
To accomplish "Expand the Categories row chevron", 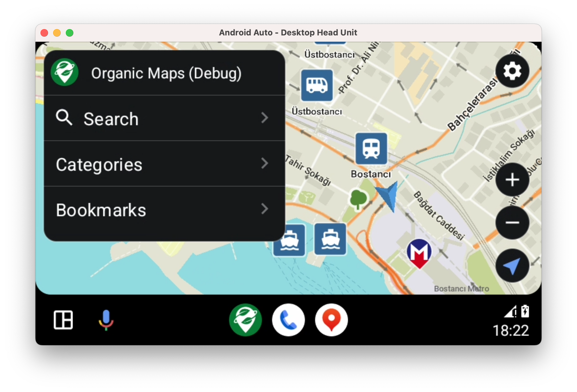I will coord(265,163).
